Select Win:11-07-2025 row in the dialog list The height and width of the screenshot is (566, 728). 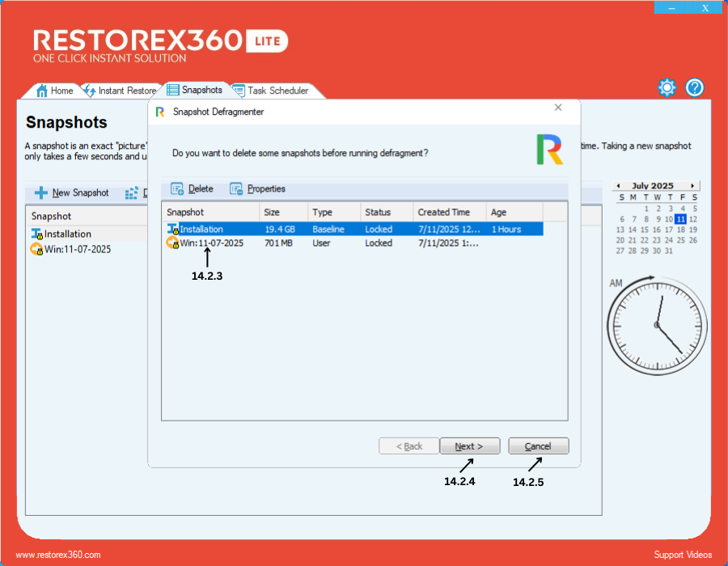click(211, 243)
